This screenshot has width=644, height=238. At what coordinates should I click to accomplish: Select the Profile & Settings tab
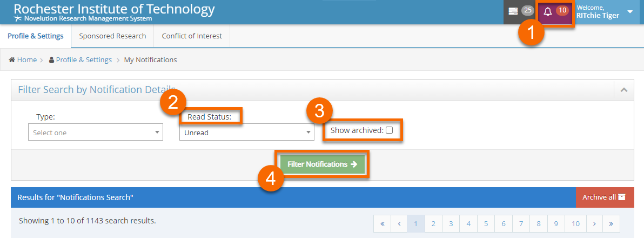tap(36, 36)
